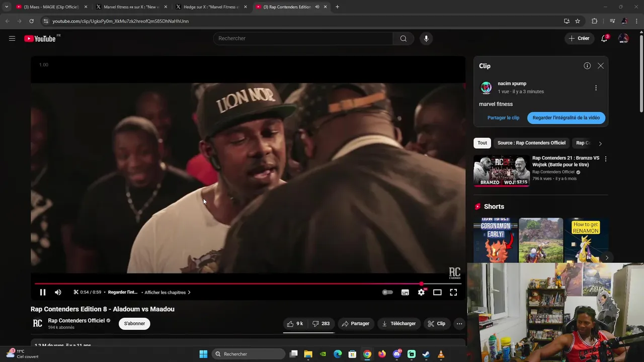644x362 pixels.
Task: Open the Créer button
Action: (x=579, y=38)
